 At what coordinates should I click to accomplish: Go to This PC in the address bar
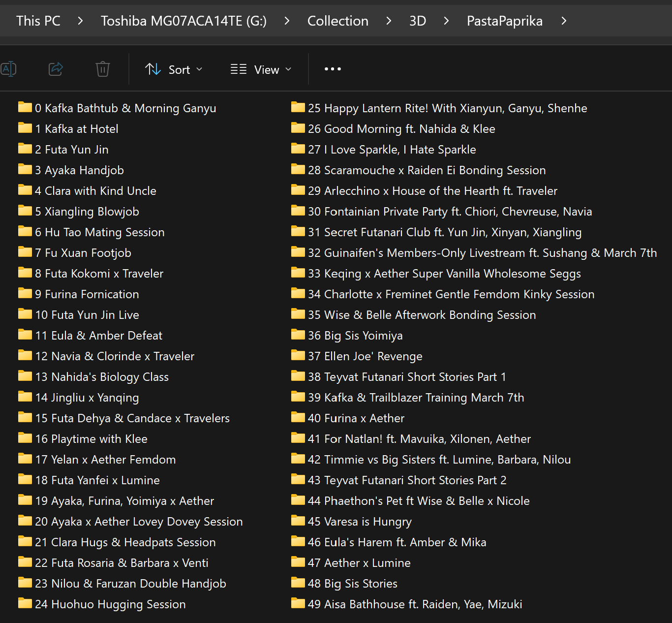38,21
